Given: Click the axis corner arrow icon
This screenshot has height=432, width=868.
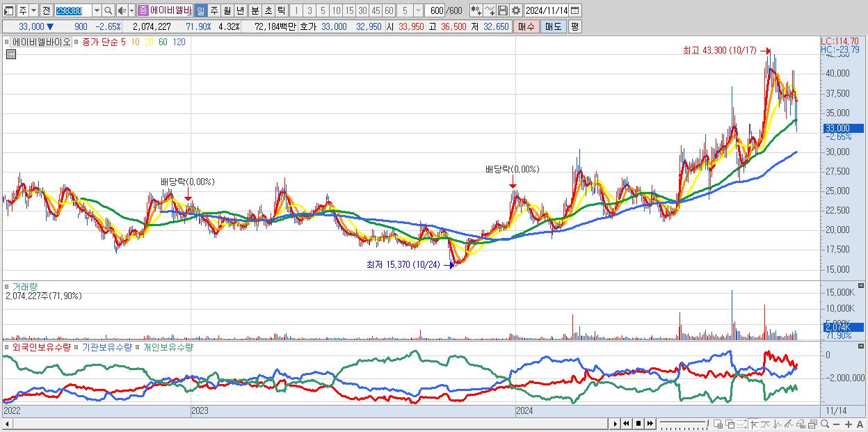Looking at the screenshot, I should point(754,424).
